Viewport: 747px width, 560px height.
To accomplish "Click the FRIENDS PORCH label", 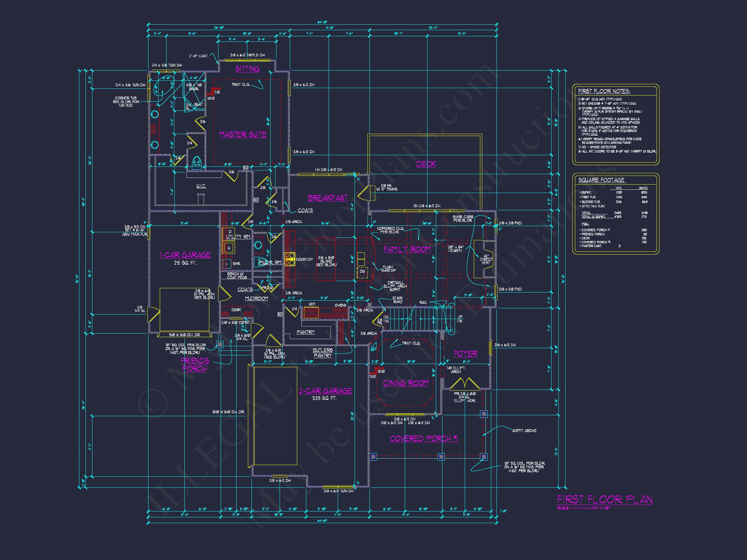I will 195,365.
